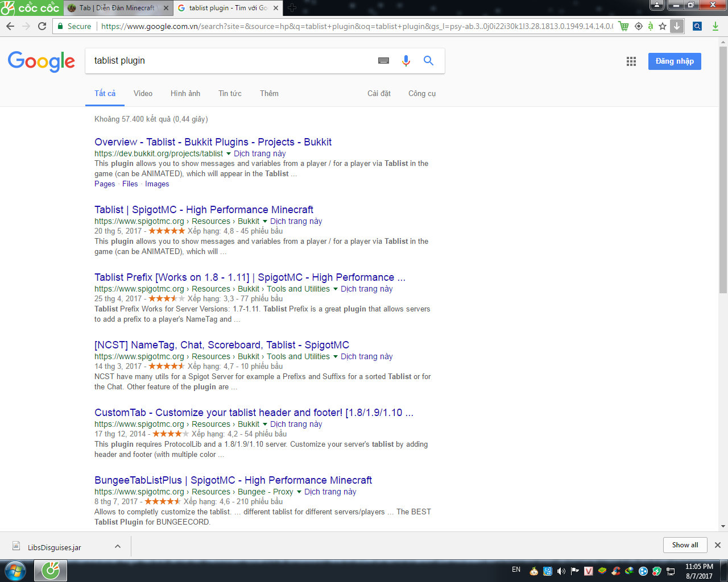Submit search with the magnifying glass icon
The width and height of the screenshot is (728, 582).
click(x=428, y=61)
